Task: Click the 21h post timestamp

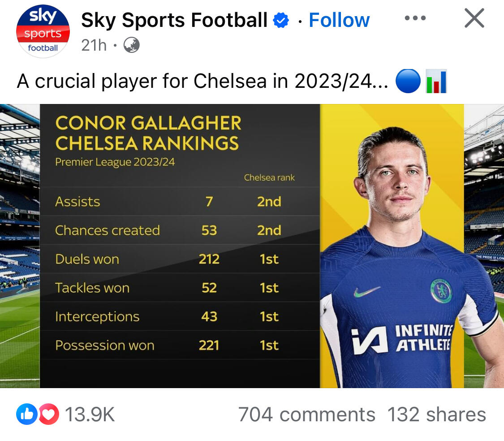Action: point(94,45)
